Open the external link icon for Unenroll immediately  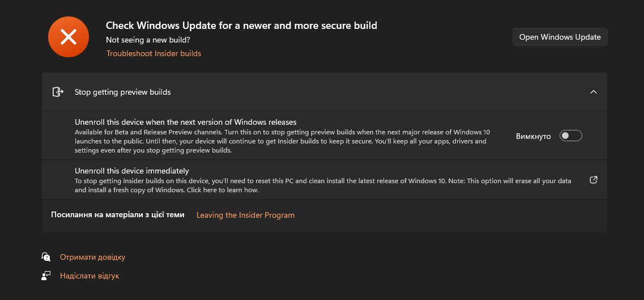[593, 180]
